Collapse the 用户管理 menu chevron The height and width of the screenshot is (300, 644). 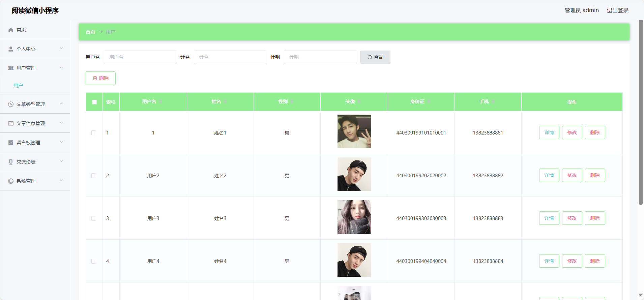pyautogui.click(x=61, y=67)
